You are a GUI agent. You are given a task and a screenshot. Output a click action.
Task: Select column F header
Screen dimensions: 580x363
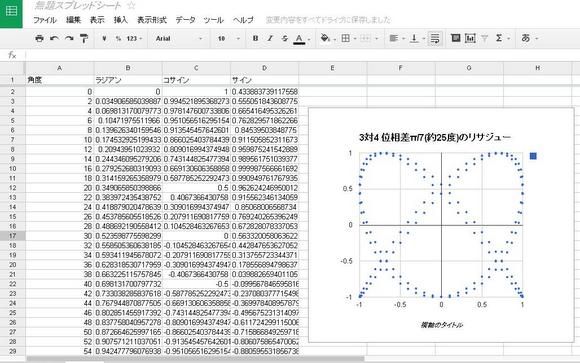coord(400,68)
